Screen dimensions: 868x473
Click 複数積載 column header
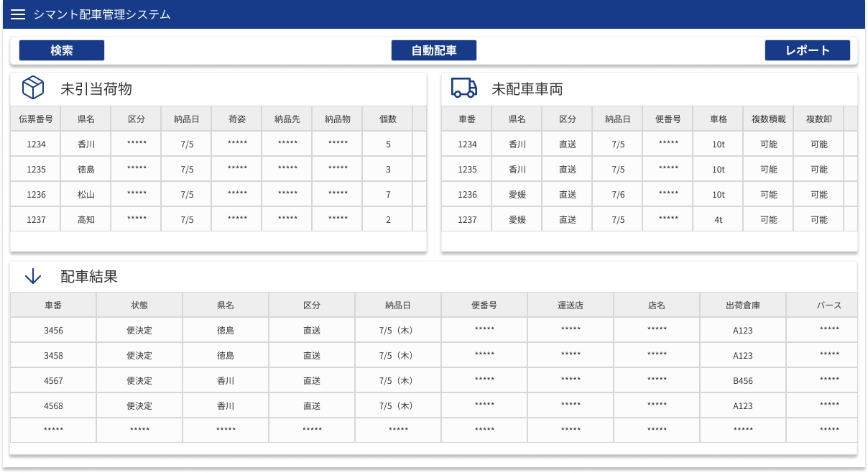pyautogui.click(x=769, y=119)
